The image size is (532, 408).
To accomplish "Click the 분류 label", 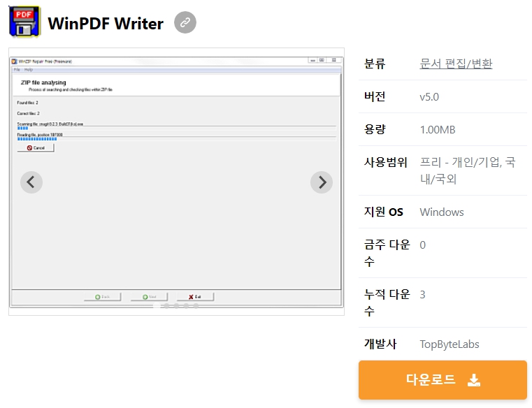I will [375, 64].
